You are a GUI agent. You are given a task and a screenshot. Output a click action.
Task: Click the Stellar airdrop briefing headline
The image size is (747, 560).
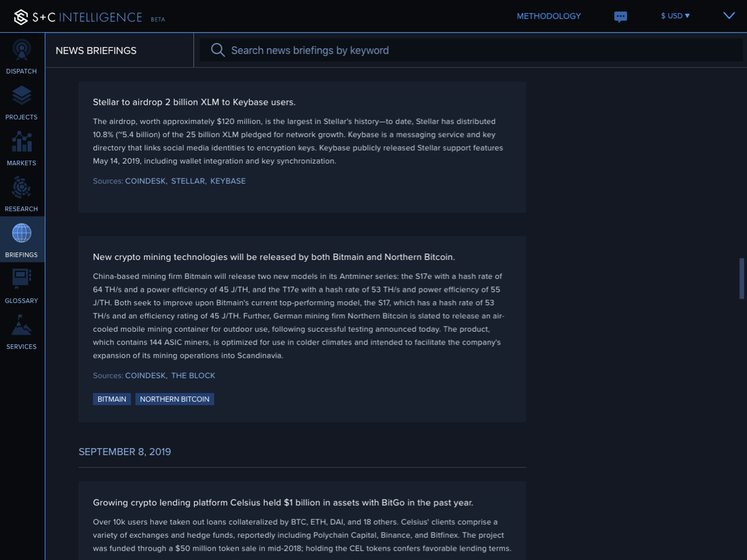194,102
